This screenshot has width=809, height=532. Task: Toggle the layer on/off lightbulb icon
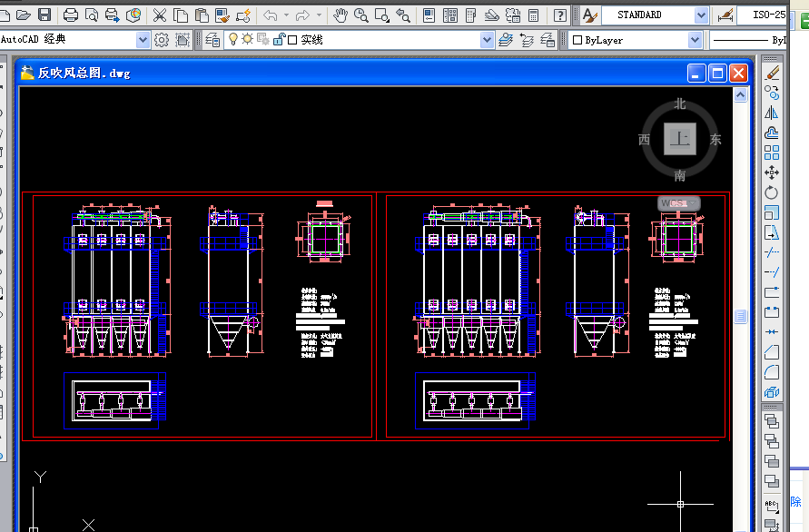click(x=232, y=39)
